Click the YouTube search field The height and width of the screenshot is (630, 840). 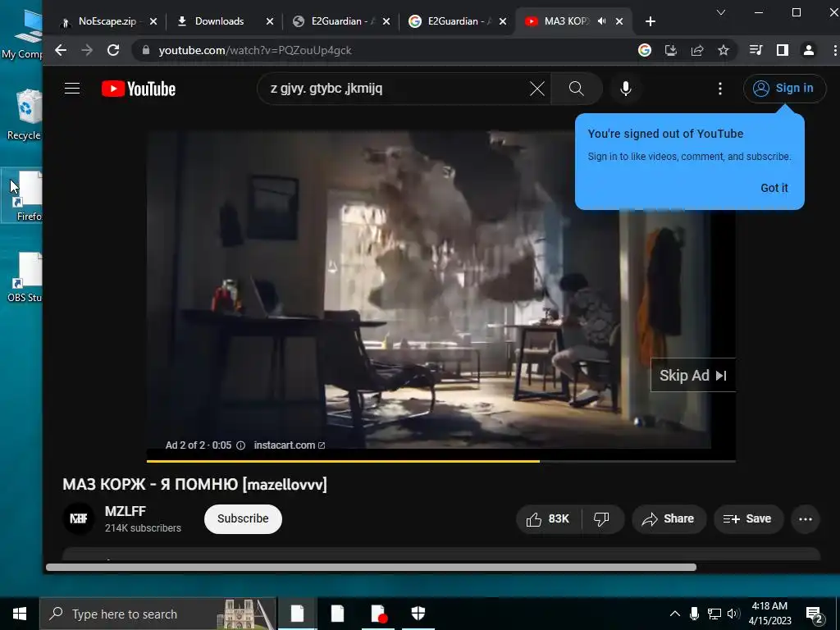coord(396,89)
